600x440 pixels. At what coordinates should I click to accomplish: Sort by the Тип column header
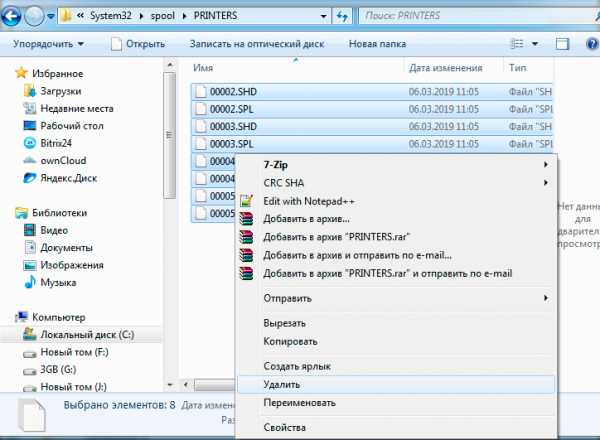point(517,68)
